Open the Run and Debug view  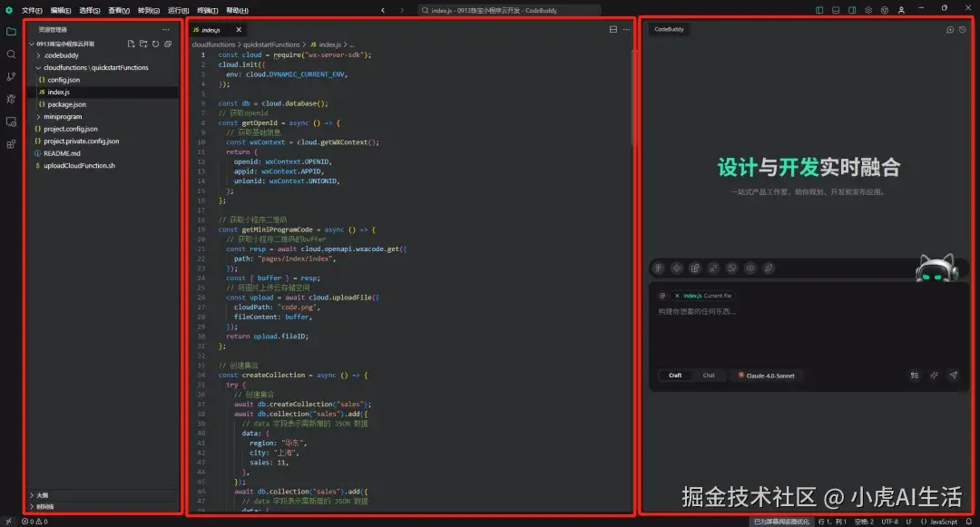click(x=11, y=99)
